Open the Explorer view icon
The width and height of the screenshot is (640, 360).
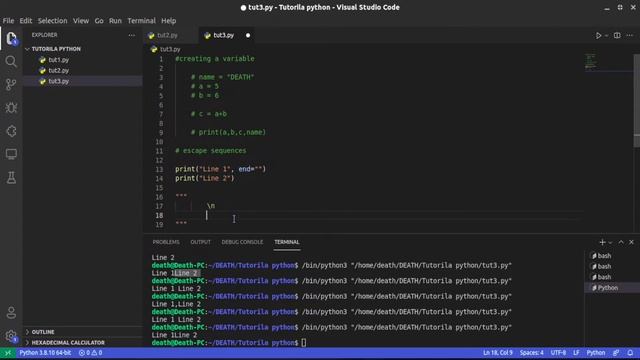[11, 39]
